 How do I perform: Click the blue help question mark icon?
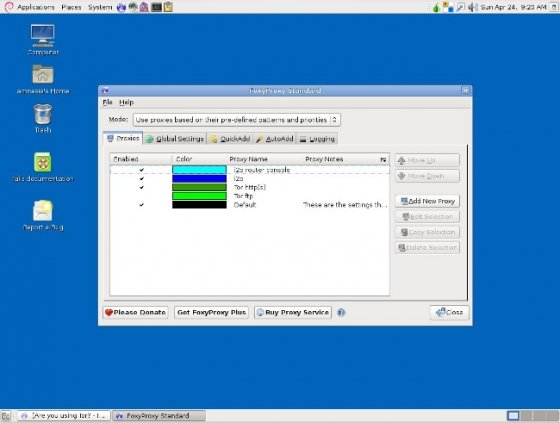tap(341, 312)
